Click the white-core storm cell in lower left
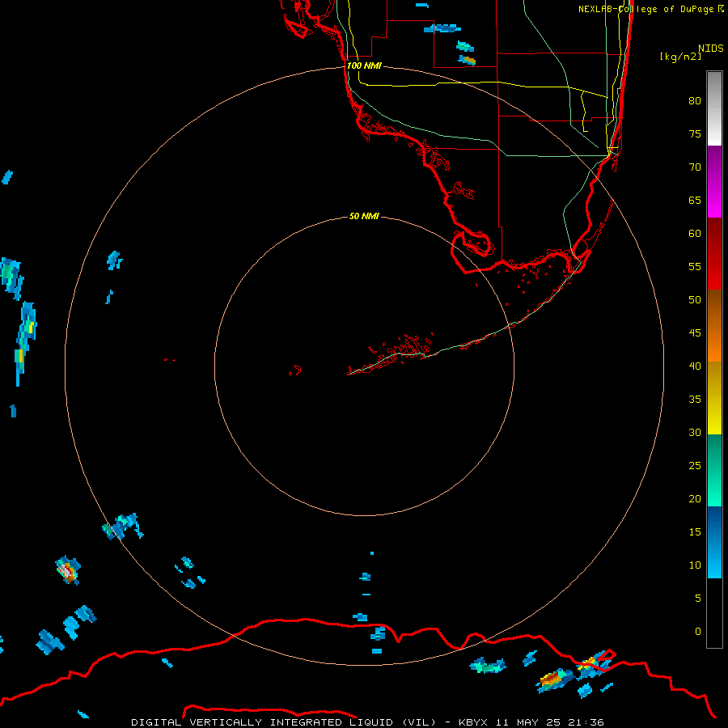 point(68,570)
